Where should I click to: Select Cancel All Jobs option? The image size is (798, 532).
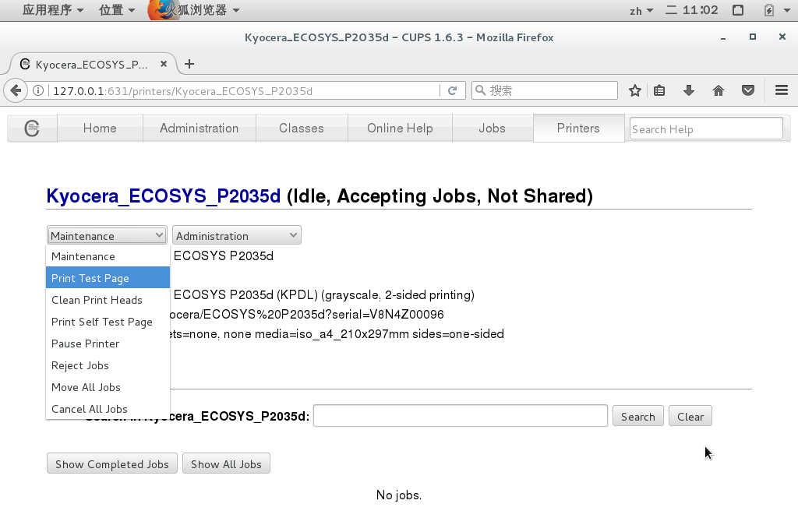tap(89, 409)
